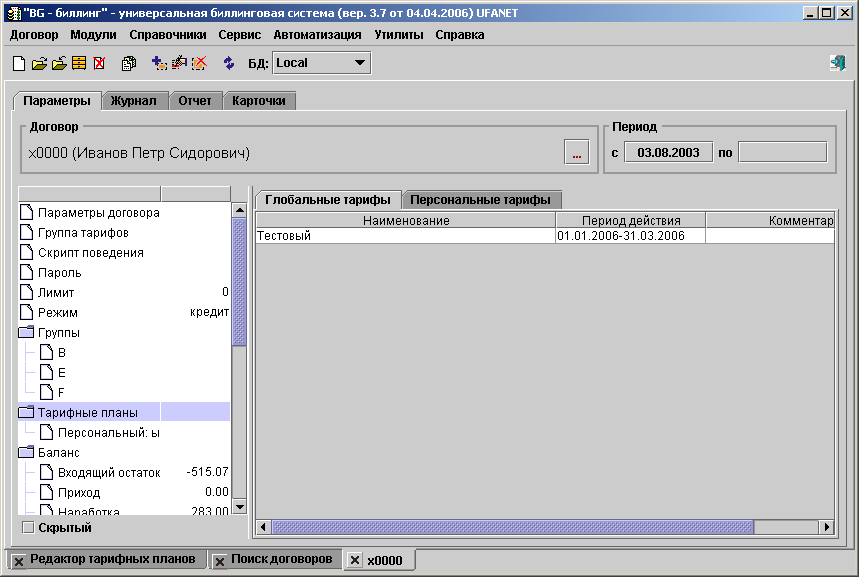The height and width of the screenshot is (577, 859).
Task: Click the blue plus add toolbar icon
Action: [158, 63]
